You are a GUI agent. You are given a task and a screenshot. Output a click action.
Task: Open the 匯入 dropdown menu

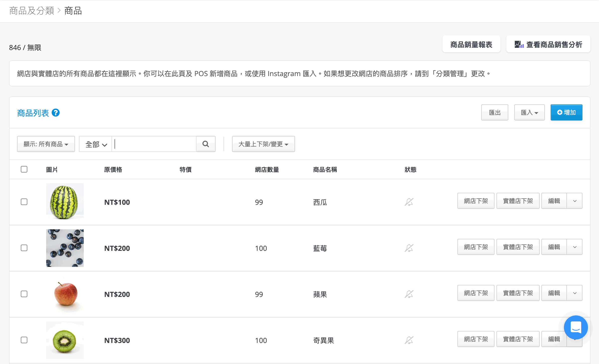coord(529,112)
